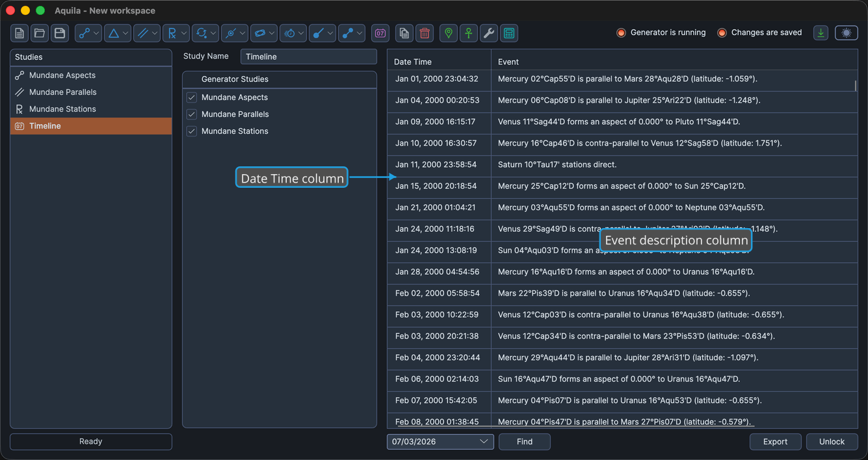The height and width of the screenshot is (460, 868).
Task: Click the triangle pattern study icon
Action: coord(113,33)
